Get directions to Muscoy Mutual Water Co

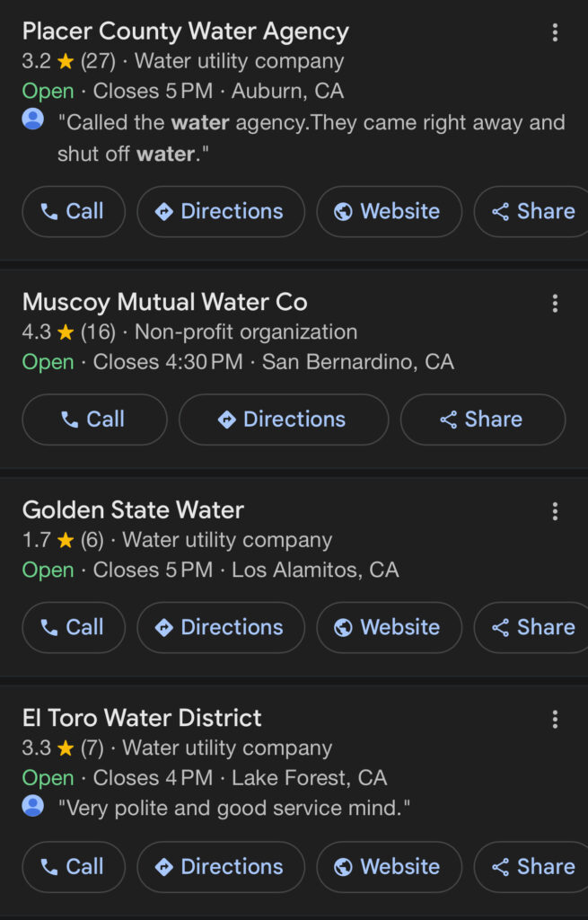click(283, 420)
